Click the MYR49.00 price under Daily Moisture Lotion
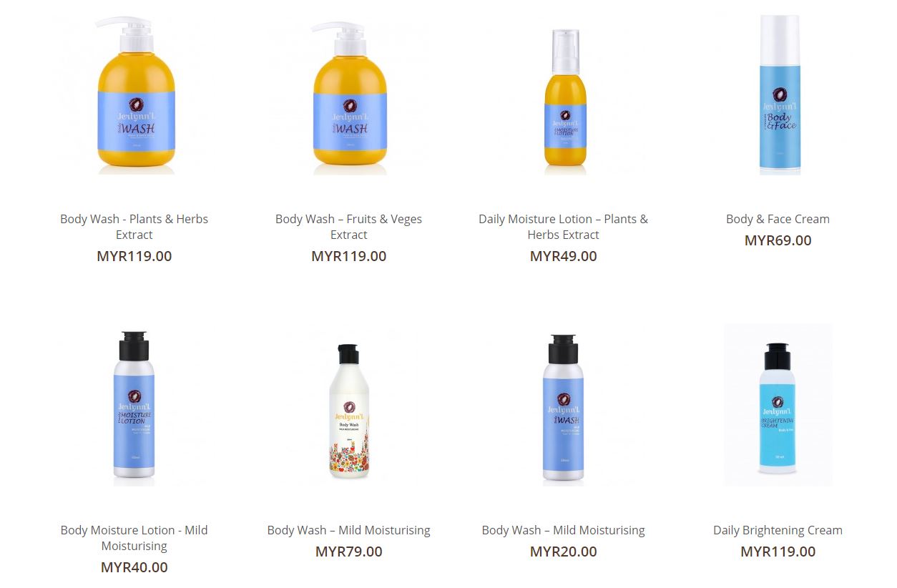The height and width of the screenshot is (588, 897). coord(564,256)
